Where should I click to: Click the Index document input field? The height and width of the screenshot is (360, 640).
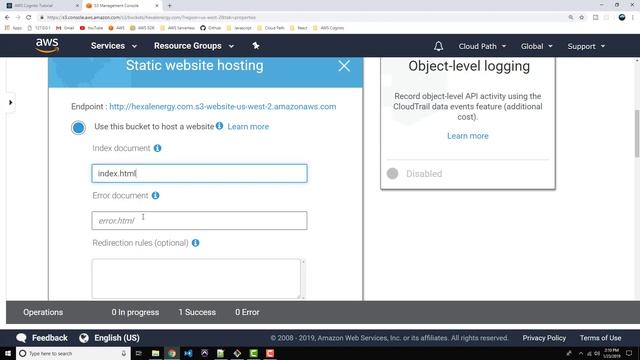[200, 173]
